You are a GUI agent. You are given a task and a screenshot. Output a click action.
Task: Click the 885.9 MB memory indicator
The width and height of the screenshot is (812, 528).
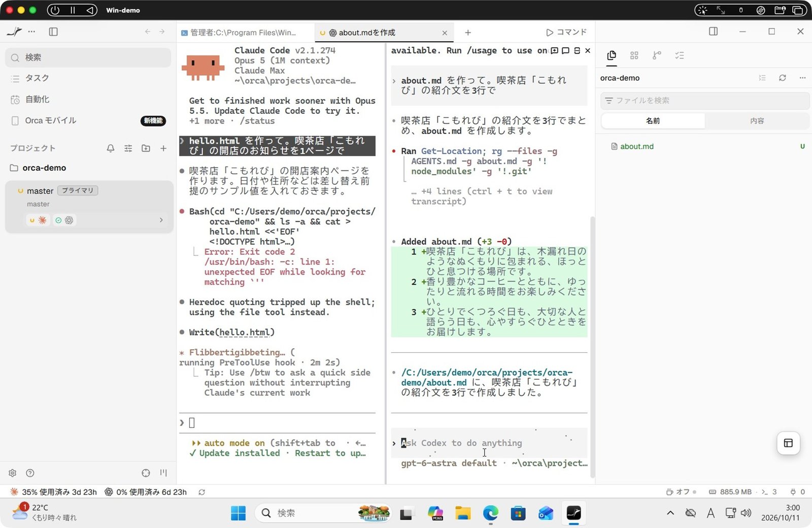point(730,492)
